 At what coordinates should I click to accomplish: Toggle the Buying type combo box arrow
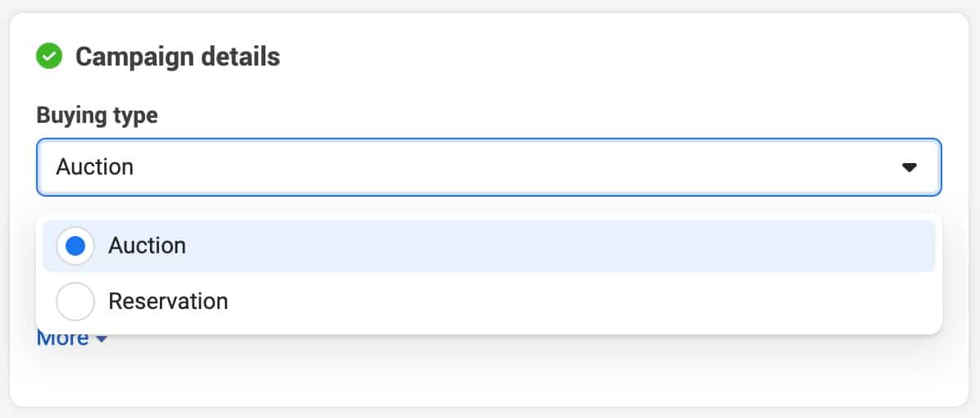coord(910,167)
